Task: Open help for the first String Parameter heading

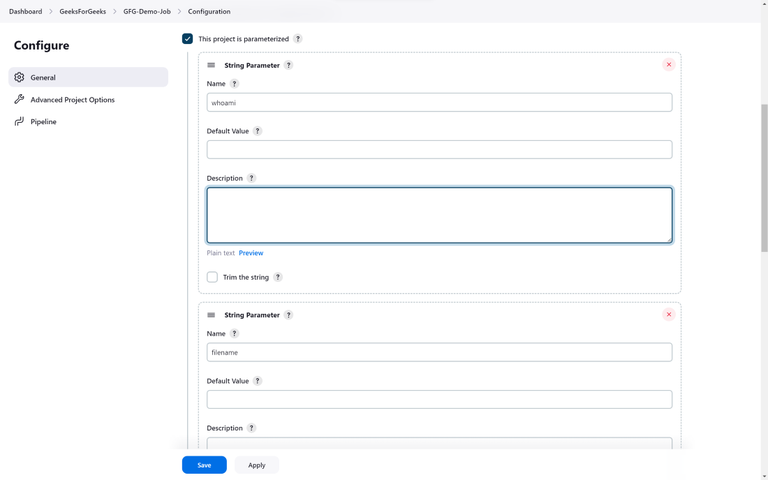Action: [x=288, y=65]
